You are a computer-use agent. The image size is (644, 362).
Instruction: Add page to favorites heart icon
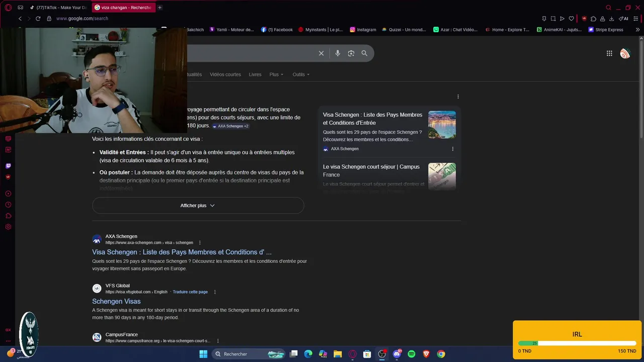click(x=571, y=19)
